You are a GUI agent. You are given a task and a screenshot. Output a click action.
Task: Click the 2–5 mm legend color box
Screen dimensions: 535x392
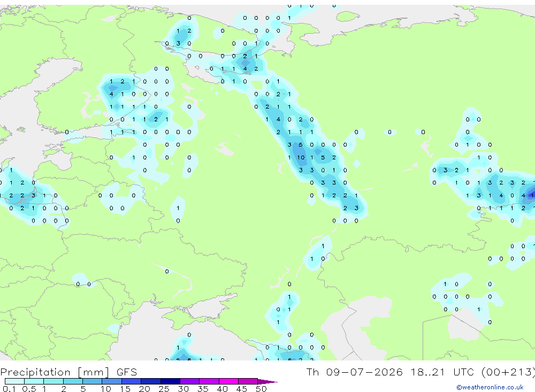pyautogui.click(x=73, y=381)
